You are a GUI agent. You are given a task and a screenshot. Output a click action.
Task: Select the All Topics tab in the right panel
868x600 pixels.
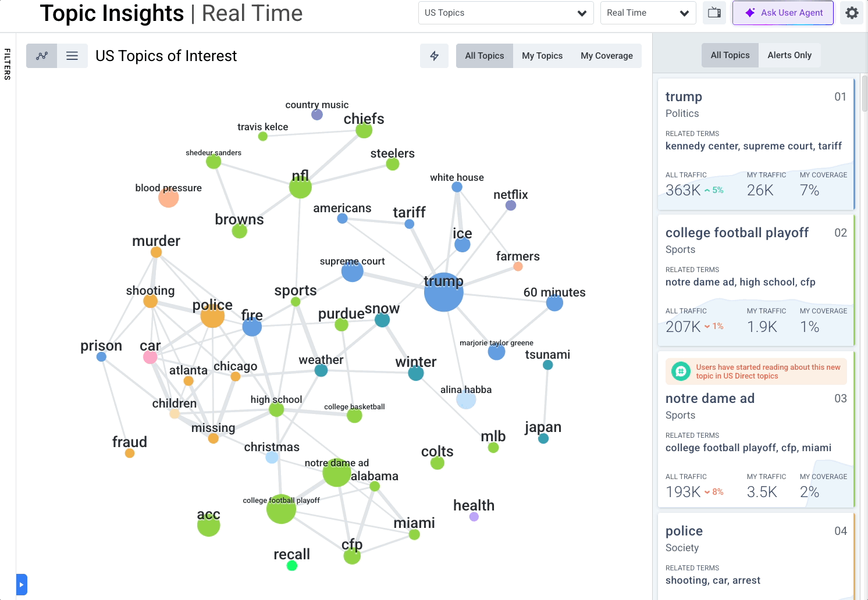tap(730, 55)
